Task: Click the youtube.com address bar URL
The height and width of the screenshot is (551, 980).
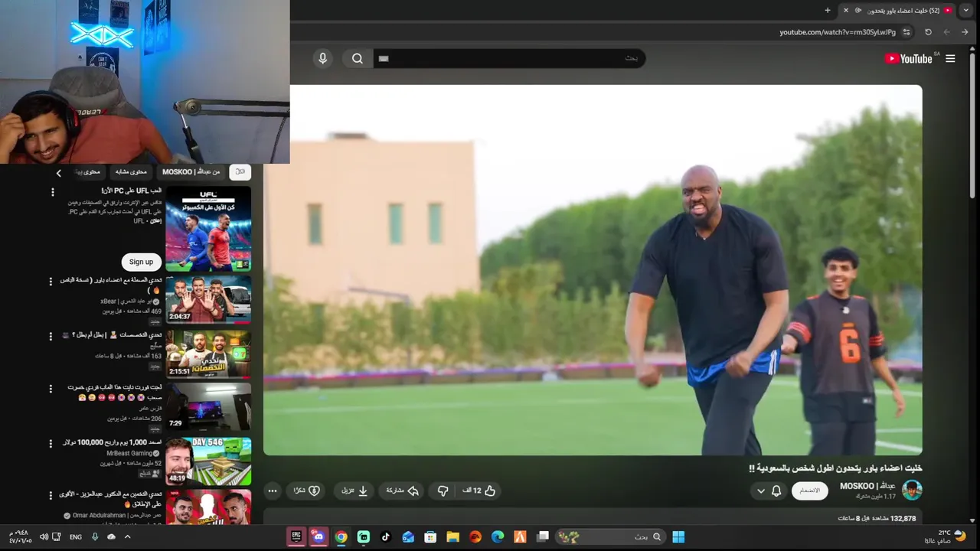Action: 838,32
